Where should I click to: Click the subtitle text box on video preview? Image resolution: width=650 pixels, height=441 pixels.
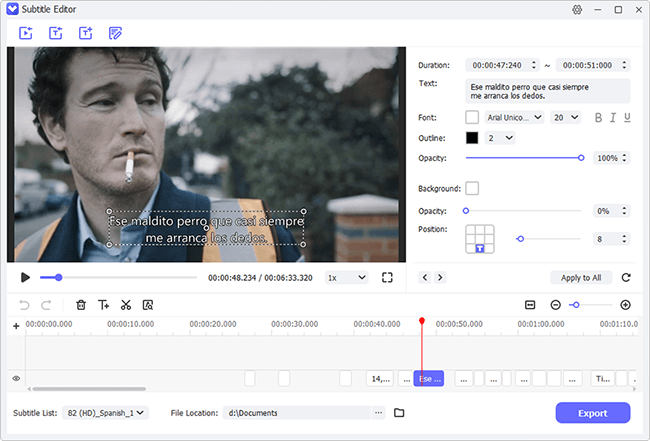[x=206, y=228]
